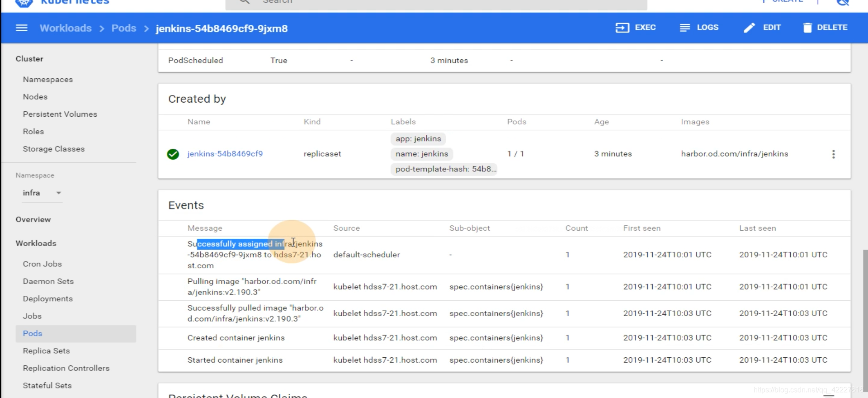Click pod name jenkins-54b8469cf9-9jxm8 title
Viewport: 868px width, 398px height.
point(222,28)
